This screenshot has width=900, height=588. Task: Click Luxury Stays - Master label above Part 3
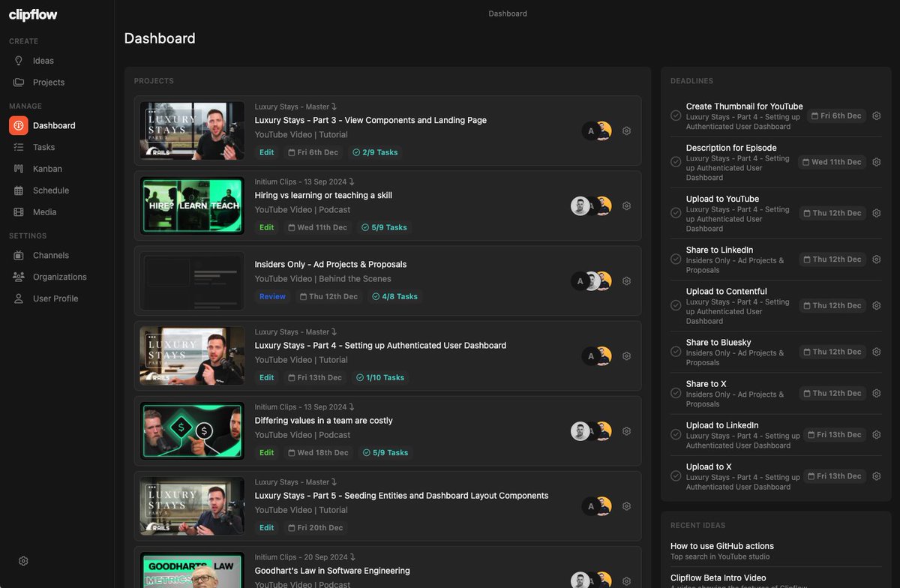click(x=295, y=106)
